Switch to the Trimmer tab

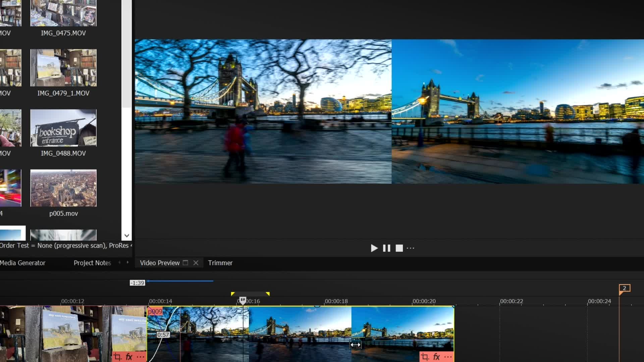pos(220,263)
